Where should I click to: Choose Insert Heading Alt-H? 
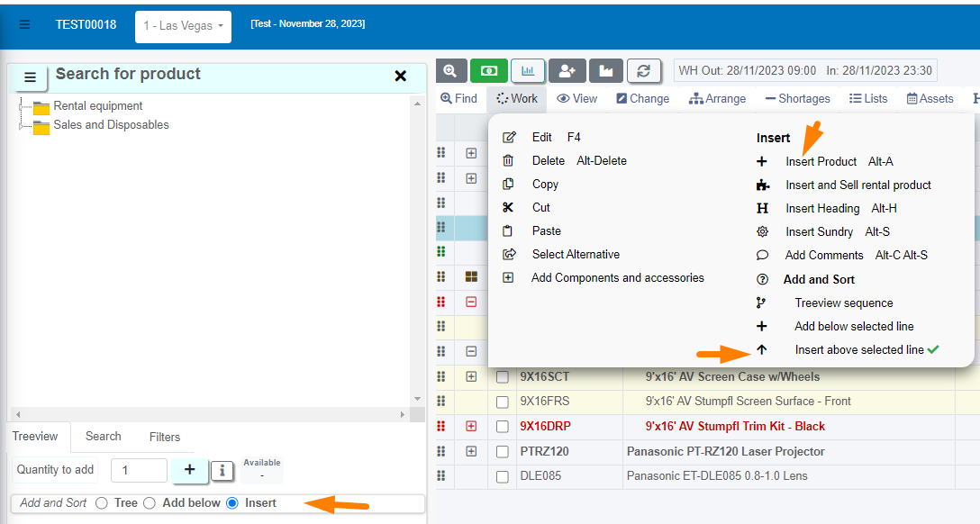click(826, 209)
